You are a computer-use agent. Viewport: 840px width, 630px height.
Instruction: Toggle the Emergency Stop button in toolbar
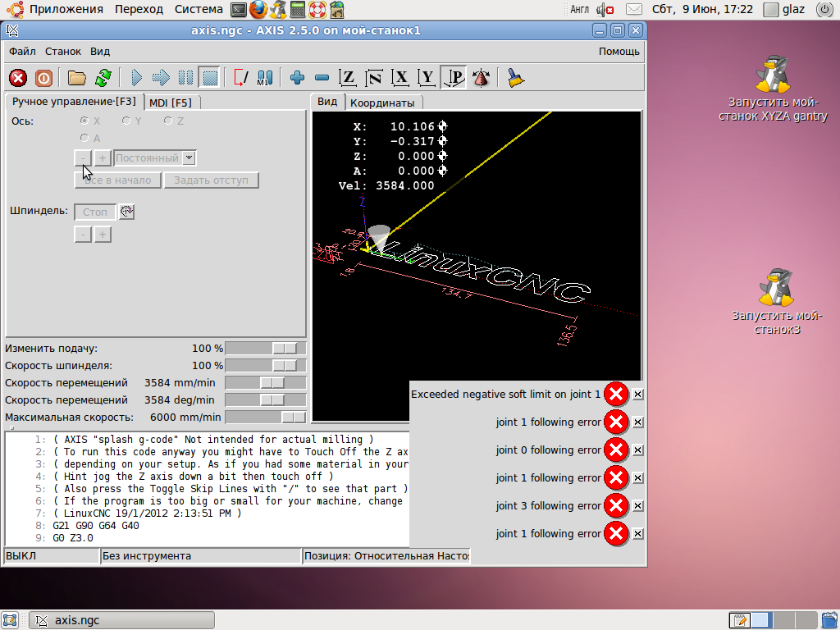pos(18,78)
